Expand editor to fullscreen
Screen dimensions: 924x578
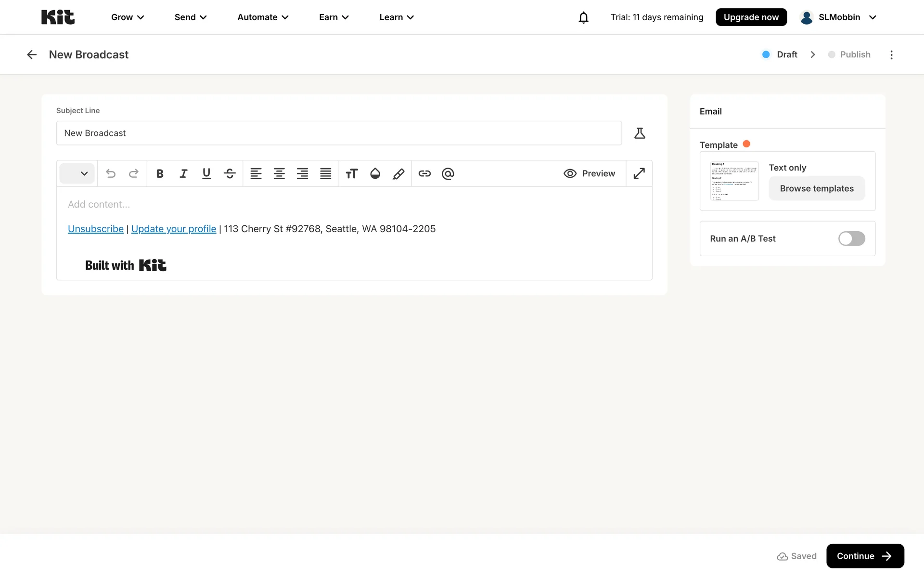point(639,173)
